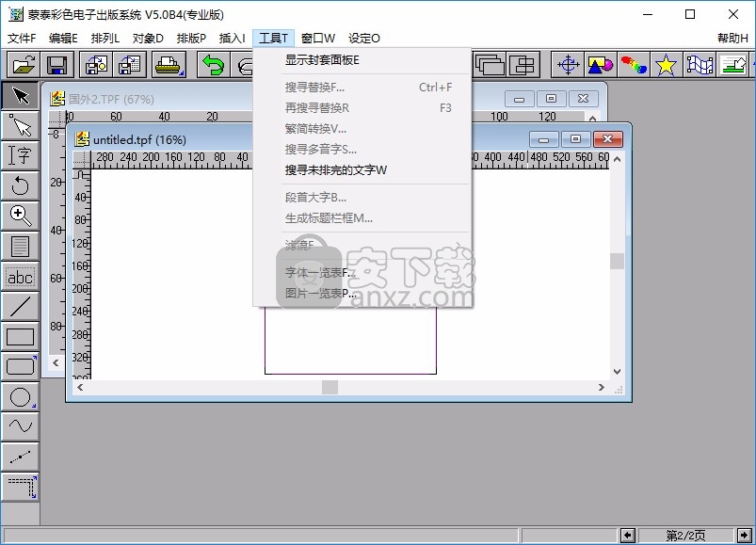Choose 显示封套面板E from the menu
Viewport: 756px width, 545px height.
(362, 60)
